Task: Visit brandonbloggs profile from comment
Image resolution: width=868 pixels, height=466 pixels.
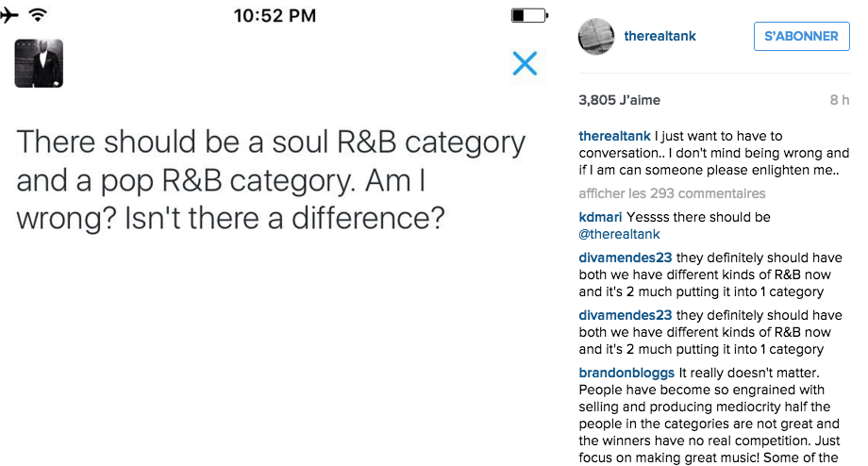Action: [626, 373]
